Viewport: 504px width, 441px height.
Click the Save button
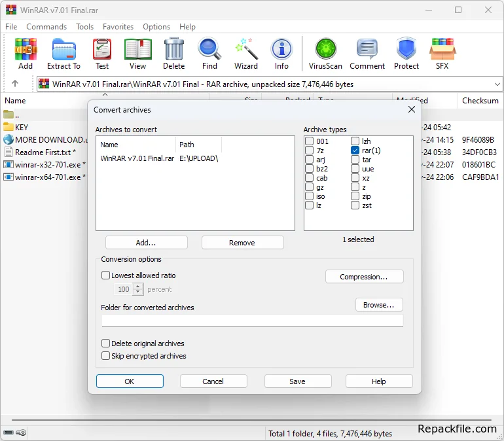(298, 381)
